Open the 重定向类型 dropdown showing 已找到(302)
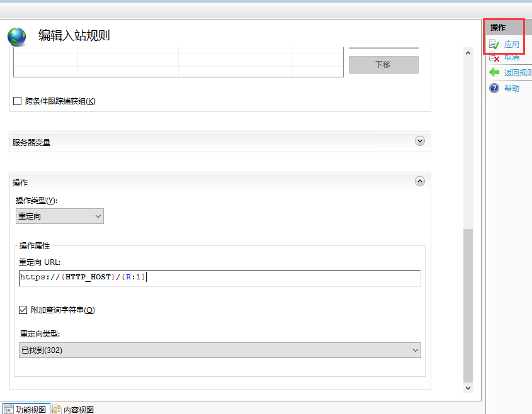The image size is (532, 414). pos(220,350)
